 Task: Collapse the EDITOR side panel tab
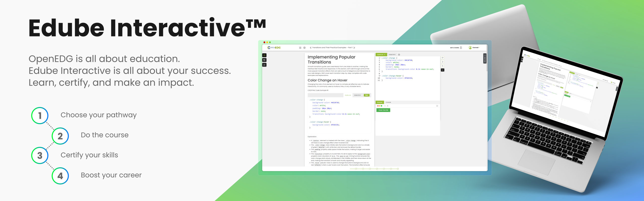point(485,59)
